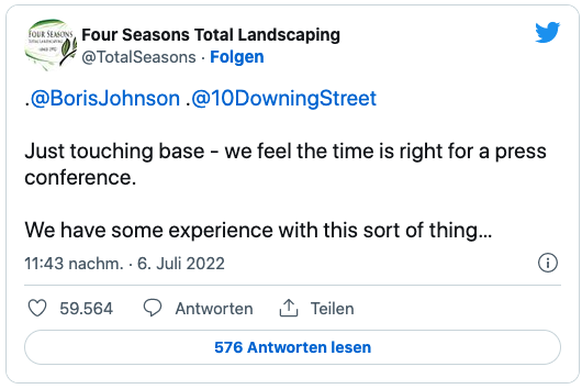The image size is (582, 389).
Task: Open the Four Seasons profile avatar
Action: 50,45
